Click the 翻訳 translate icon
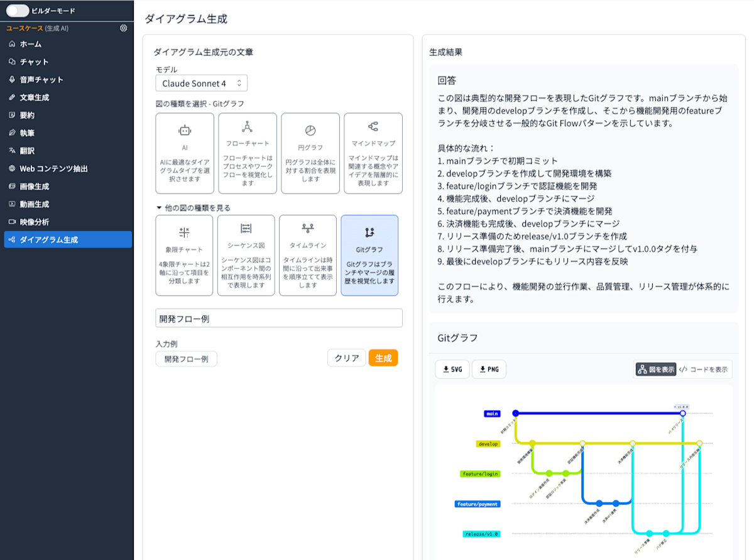Screen dimensions: 754x560 [12, 151]
